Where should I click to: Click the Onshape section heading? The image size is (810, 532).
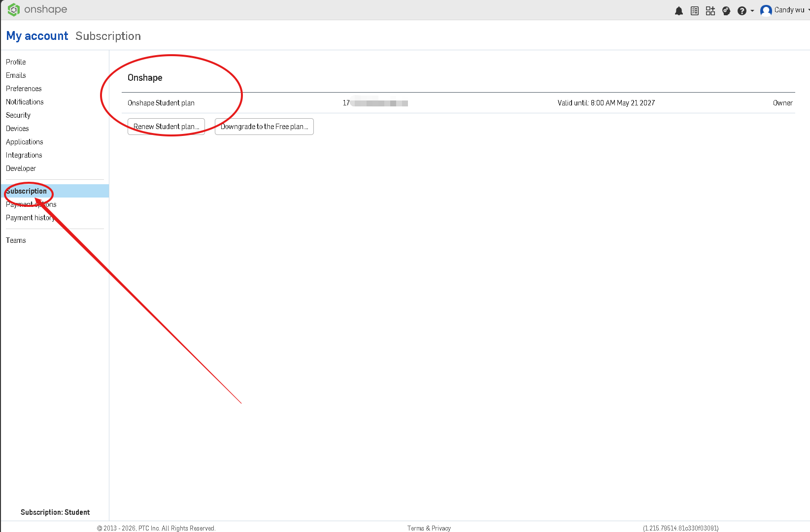[x=145, y=78]
